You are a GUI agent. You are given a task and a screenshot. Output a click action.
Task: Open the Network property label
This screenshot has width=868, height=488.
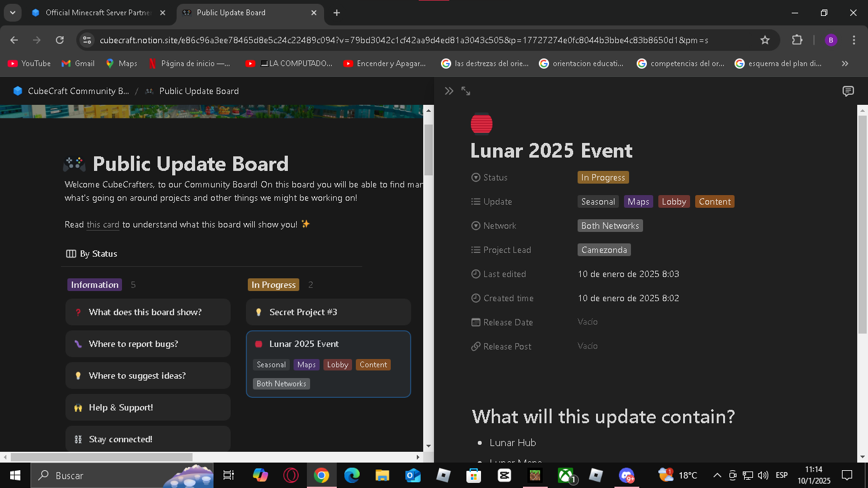pyautogui.click(x=494, y=226)
